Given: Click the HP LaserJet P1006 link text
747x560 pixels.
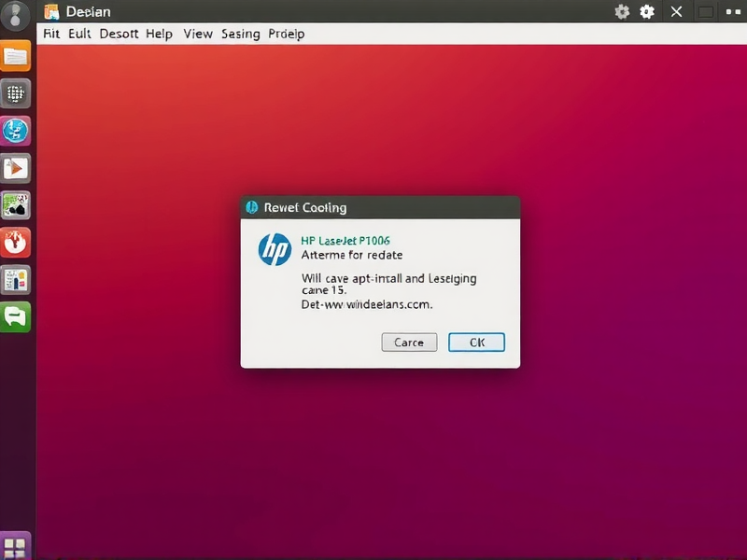Looking at the screenshot, I should pyautogui.click(x=345, y=240).
